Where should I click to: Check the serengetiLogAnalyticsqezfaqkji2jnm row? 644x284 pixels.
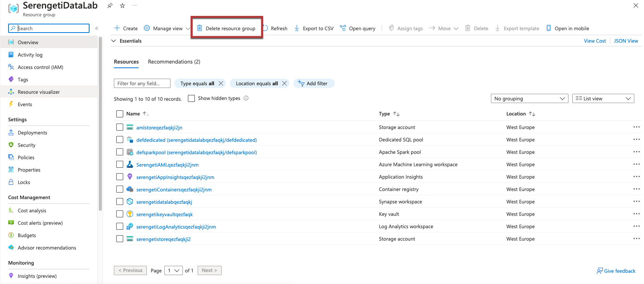click(x=120, y=226)
